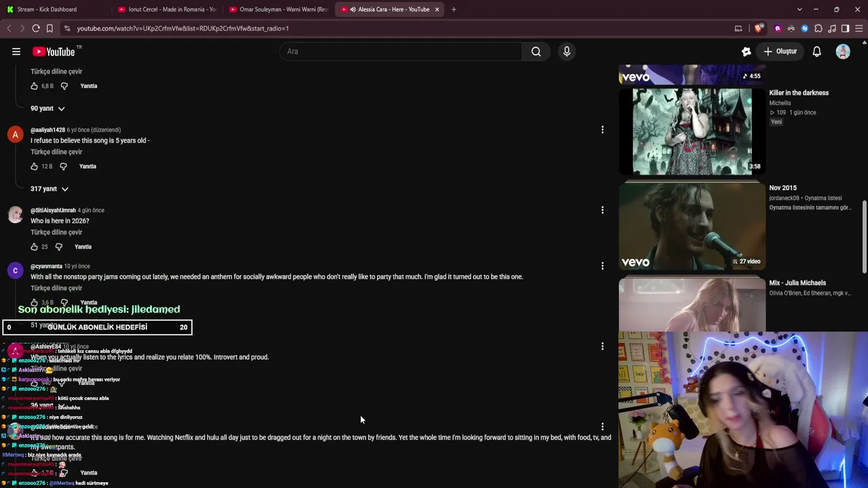Open more options for @aaliyah1428 comment
Image resolution: width=868 pixels, height=488 pixels.
(x=602, y=129)
